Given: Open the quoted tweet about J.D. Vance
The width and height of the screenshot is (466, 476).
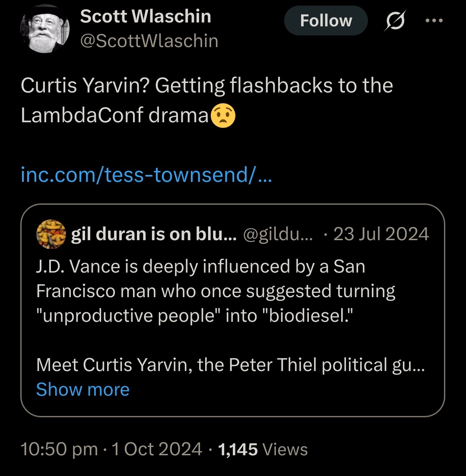Looking at the screenshot, I should click(232, 310).
